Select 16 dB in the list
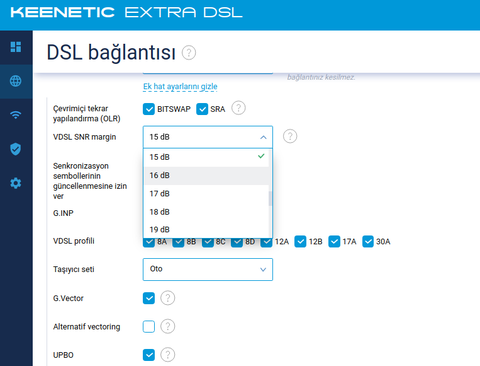 [207, 175]
